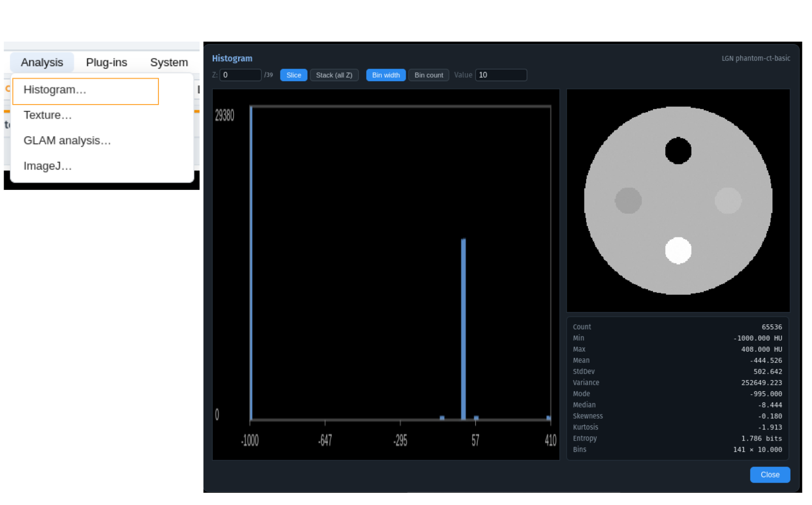
Task: Select the Variance value 252649.223
Action: click(x=761, y=383)
